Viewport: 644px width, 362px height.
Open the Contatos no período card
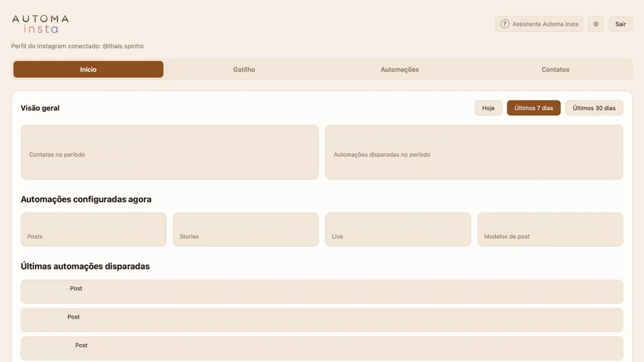[x=170, y=152]
